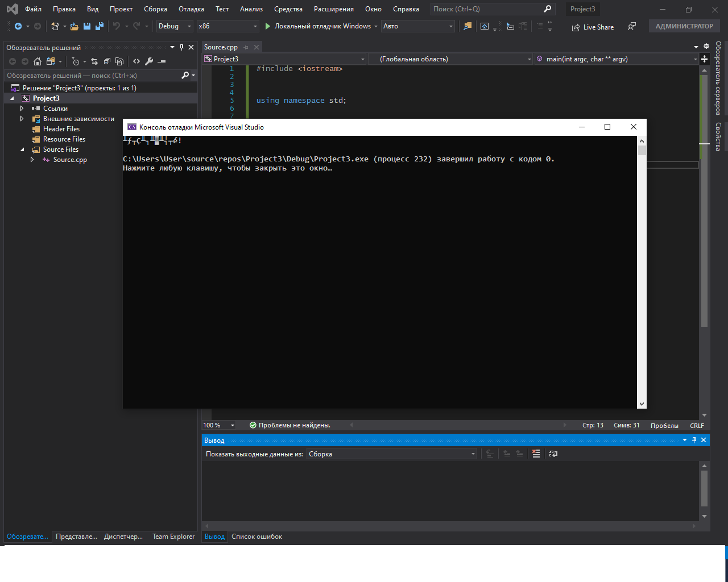Click the Sync with Active Document icon
Image resolution: width=728 pixels, height=582 pixels.
click(x=94, y=61)
